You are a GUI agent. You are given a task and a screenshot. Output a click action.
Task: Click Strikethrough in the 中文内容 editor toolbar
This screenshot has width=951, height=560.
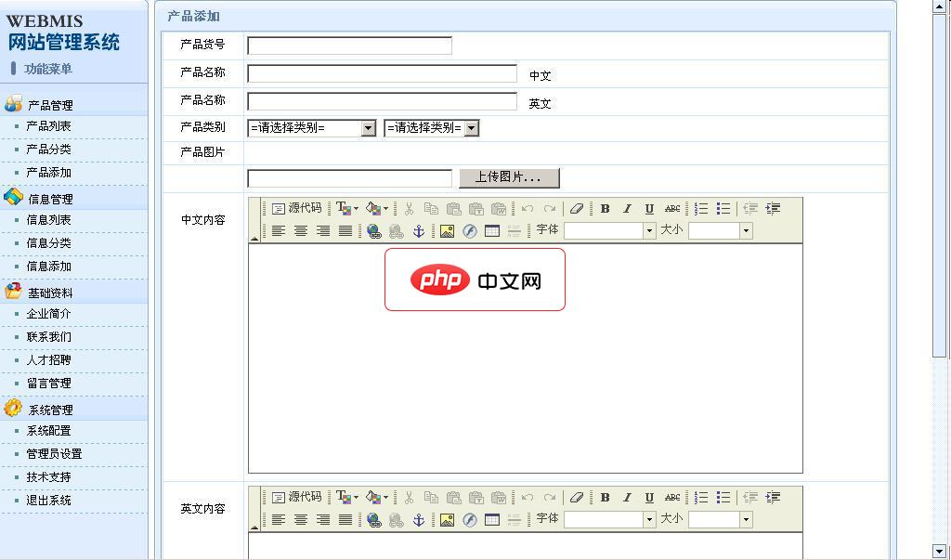(x=672, y=209)
